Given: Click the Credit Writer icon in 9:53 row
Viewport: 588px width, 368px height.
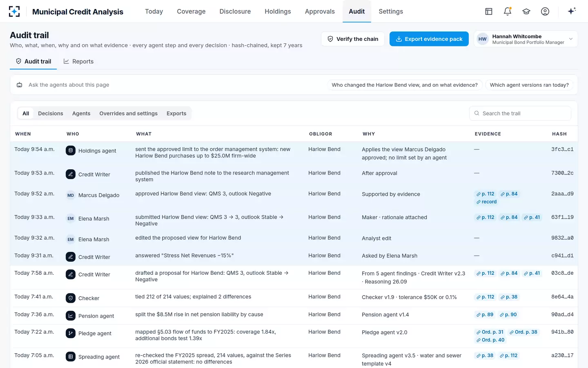Looking at the screenshot, I should [x=71, y=174].
